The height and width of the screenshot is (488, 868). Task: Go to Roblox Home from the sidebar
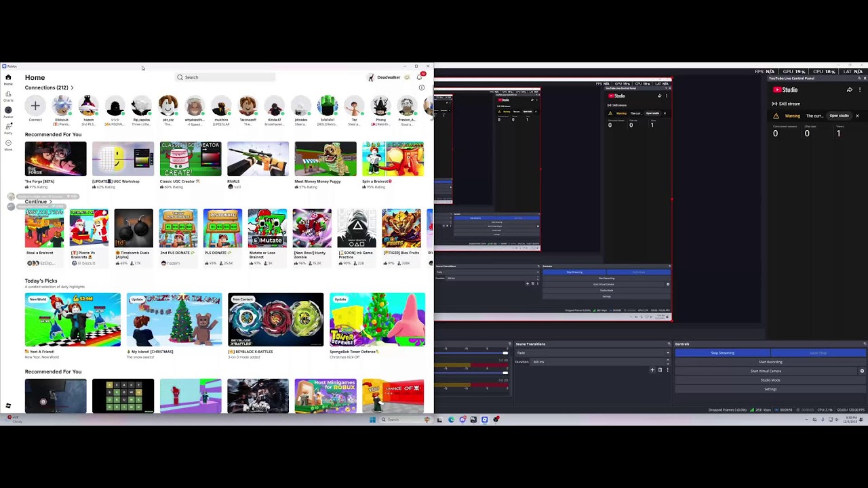click(8, 79)
